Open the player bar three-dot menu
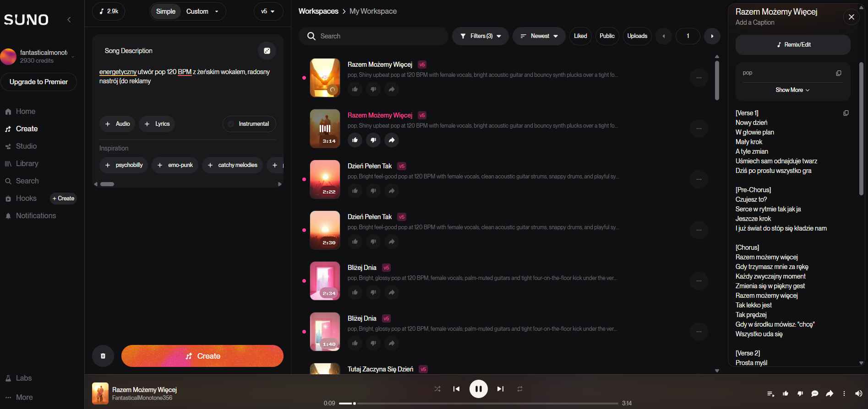Image resolution: width=868 pixels, height=409 pixels. (x=844, y=393)
